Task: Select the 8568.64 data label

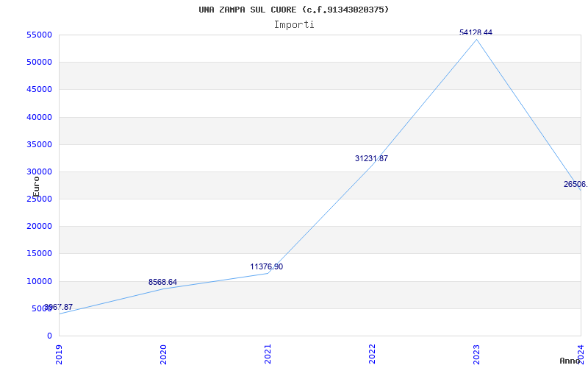Action: [162, 282]
